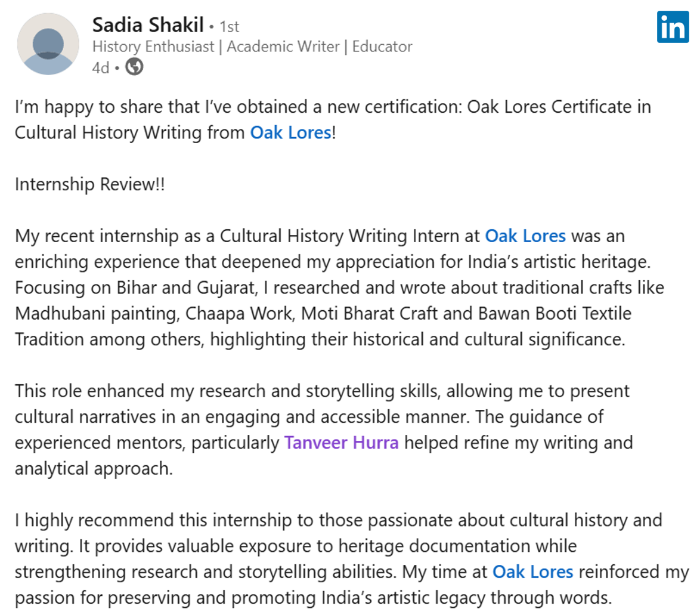Screen dimensions: 700x615
Task: Open Oak Lores link after 'My time at'
Action: click(533, 571)
